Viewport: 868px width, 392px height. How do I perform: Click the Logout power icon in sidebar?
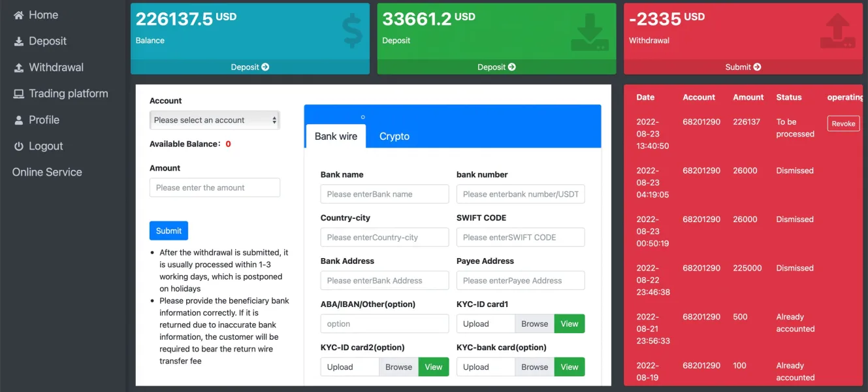point(18,146)
